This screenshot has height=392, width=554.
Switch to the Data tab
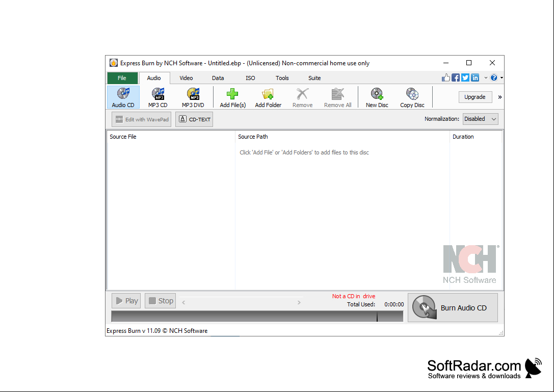[x=218, y=78]
